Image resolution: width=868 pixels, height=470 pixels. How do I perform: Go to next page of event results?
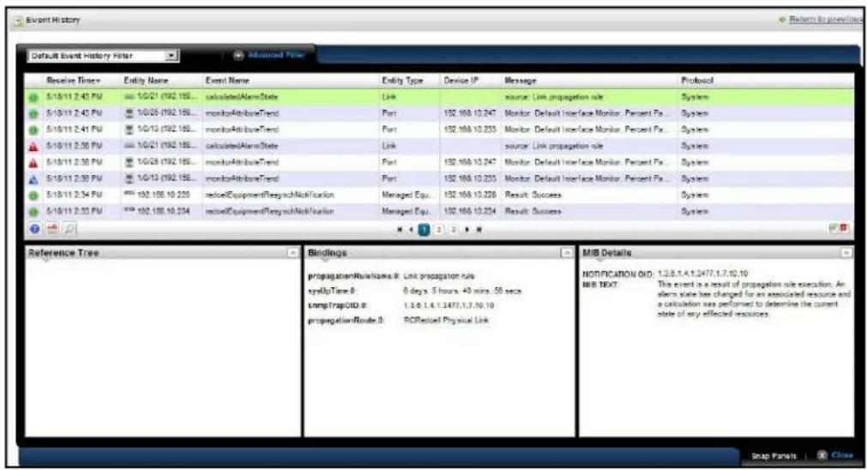pos(467,230)
